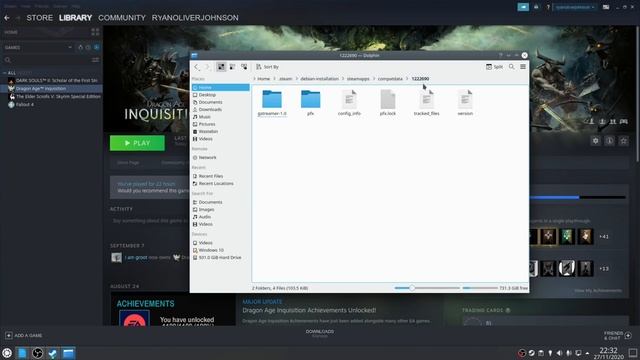The height and width of the screenshot is (360, 640).
Task: Open Steam collections grid view icon
Action: pyautogui.click(x=95, y=32)
